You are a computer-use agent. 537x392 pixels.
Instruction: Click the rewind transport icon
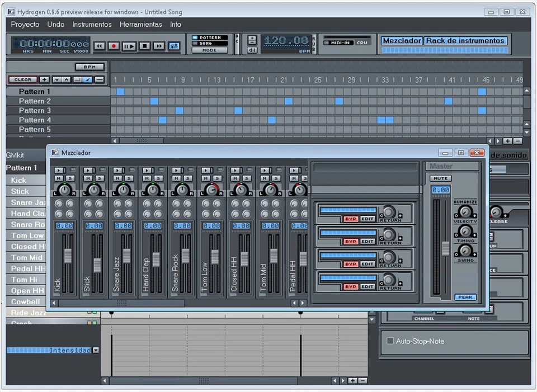tap(100, 46)
